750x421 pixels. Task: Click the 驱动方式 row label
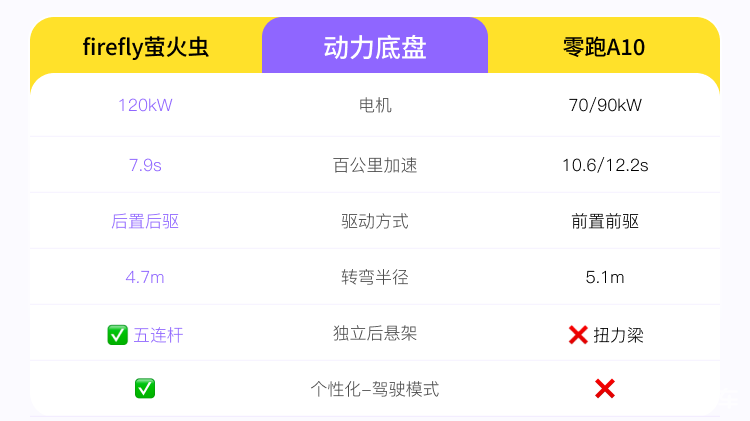[x=375, y=221]
